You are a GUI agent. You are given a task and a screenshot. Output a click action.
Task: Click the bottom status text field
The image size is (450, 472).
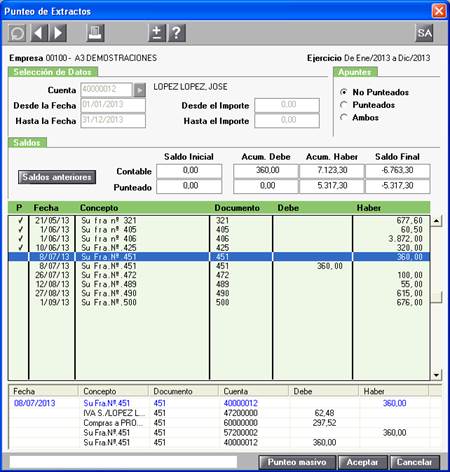(123, 462)
